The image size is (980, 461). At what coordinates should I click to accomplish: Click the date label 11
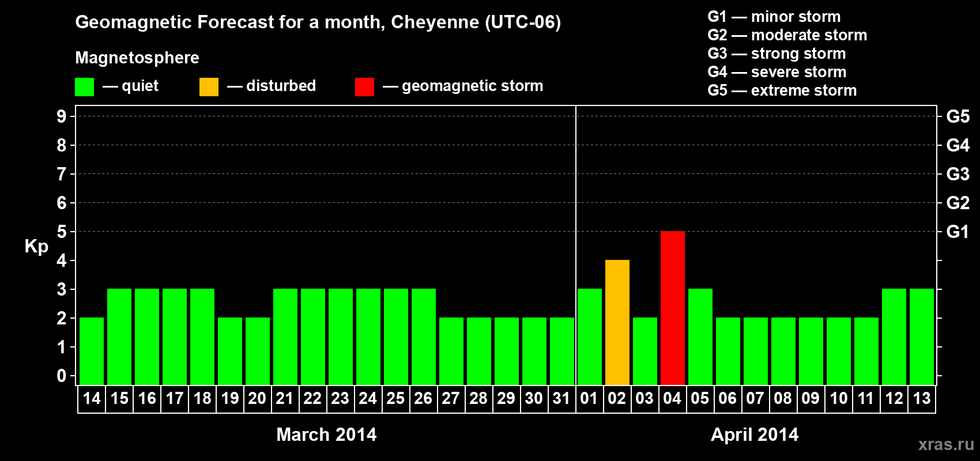click(x=866, y=398)
